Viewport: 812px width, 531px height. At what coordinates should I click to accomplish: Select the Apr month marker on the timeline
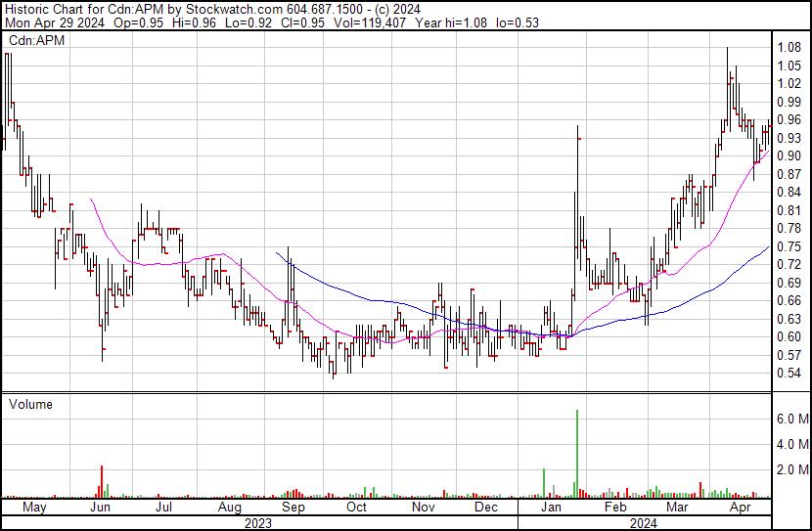coord(741,509)
